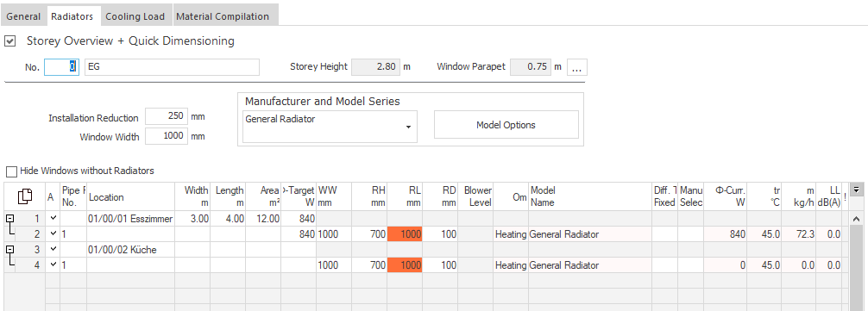This screenshot has height=311, width=868.
Task: Click the mass flow cell showing 72.3
Action: pos(798,234)
